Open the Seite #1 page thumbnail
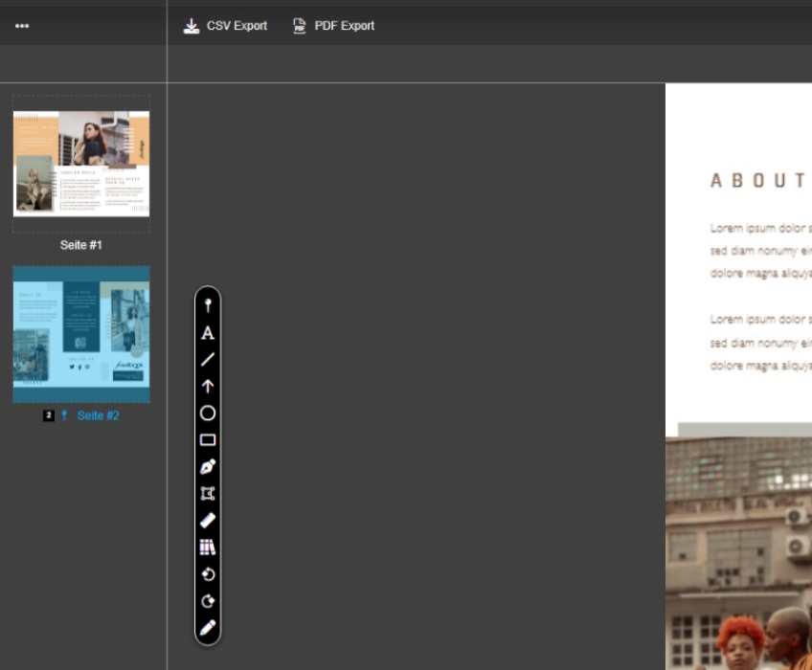The height and width of the screenshot is (670, 812). (81, 164)
